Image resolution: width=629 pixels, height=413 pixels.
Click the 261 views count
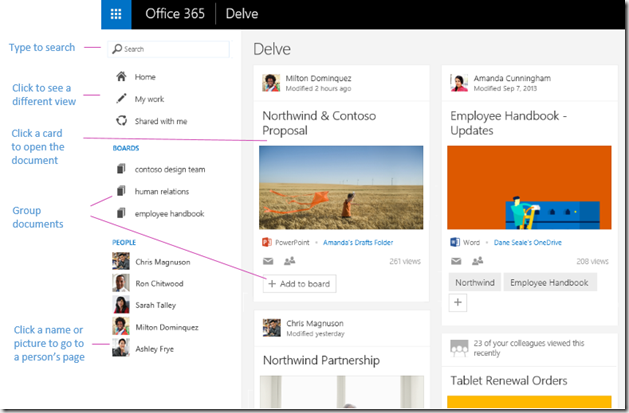405,261
